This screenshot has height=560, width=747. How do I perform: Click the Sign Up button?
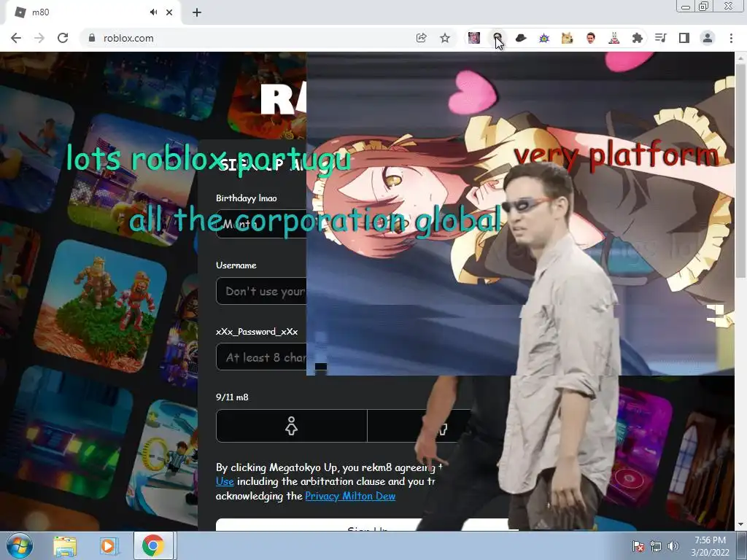point(367,525)
